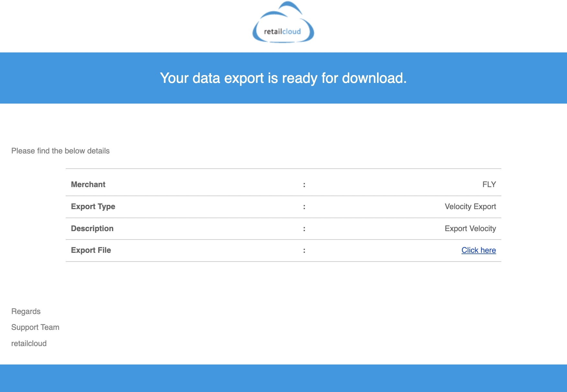Viewport: 567px width, 392px height.
Task: Click the Description row
Action: pos(283,228)
